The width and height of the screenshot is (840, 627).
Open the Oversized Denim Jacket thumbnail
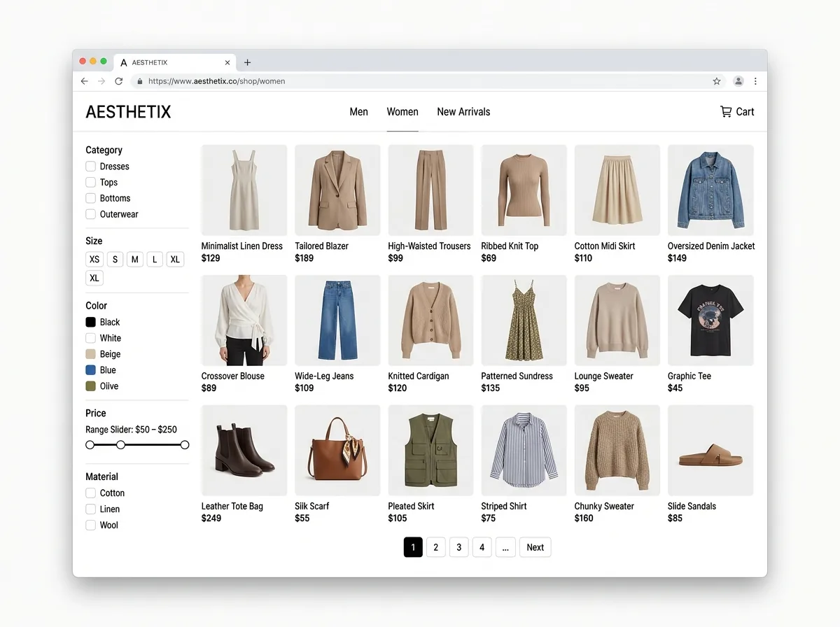click(710, 190)
